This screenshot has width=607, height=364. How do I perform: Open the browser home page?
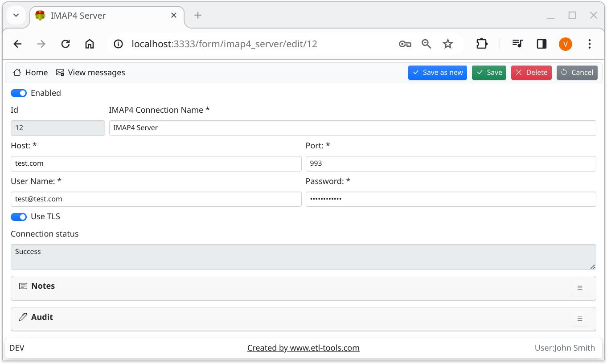[90, 44]
